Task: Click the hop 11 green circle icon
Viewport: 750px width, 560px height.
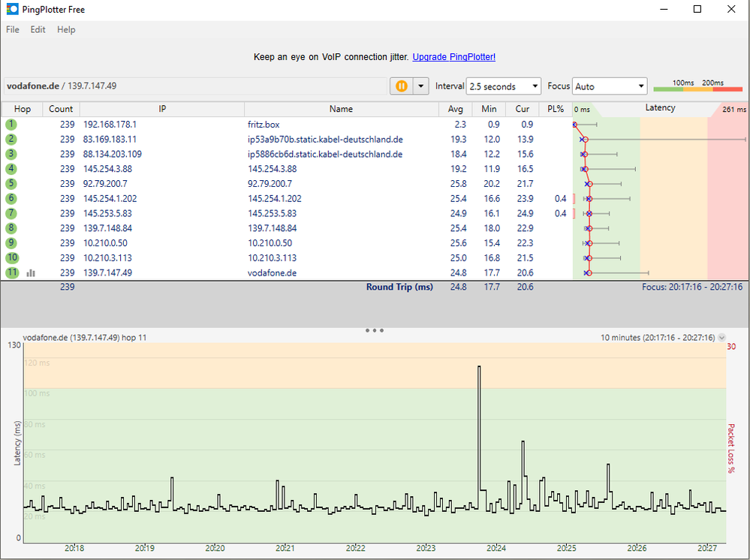Action: tap(12, 273)
